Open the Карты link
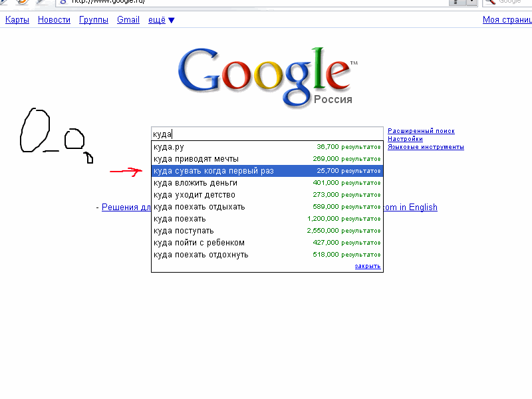 tap(17, 20)
